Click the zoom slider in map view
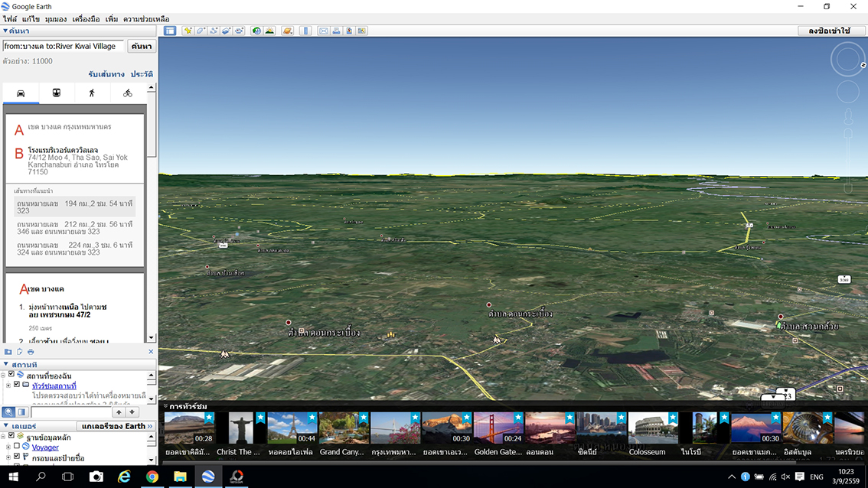The height and width of the screenshot is (488, 868). 847,161
